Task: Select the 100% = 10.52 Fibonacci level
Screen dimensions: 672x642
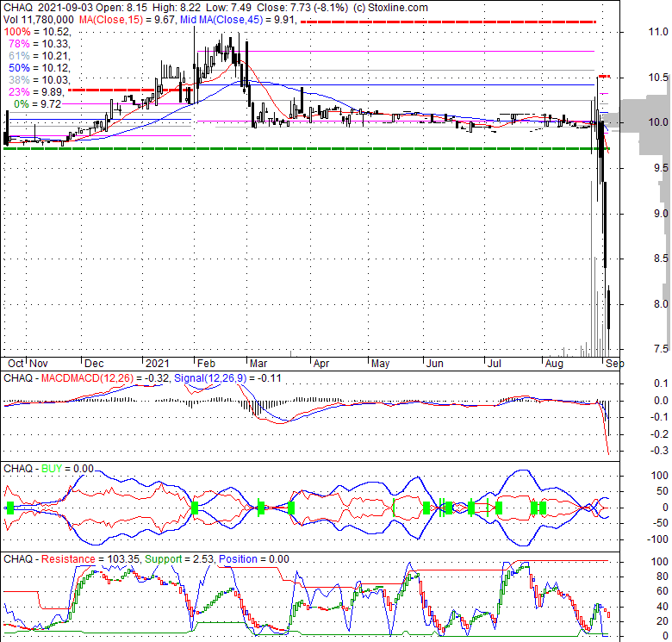Action: (x=37, y=32)
